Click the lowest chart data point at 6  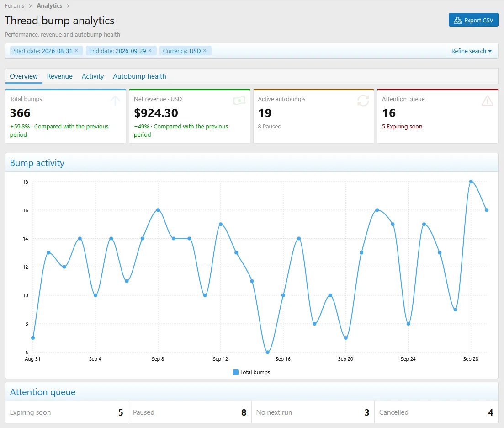(x=267, y=352)
